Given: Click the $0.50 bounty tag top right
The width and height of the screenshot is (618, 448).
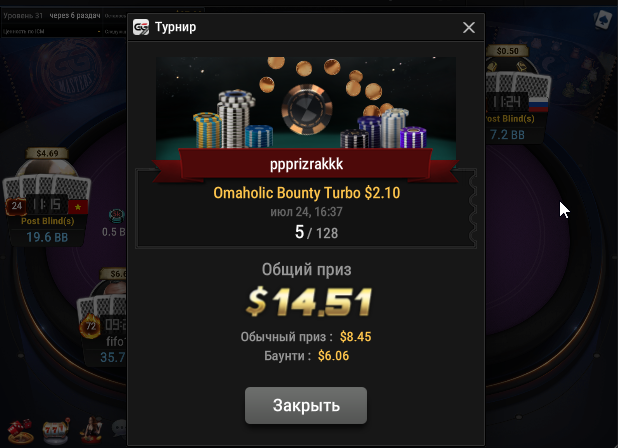Looking at the screenshot, I should (508, 51).
